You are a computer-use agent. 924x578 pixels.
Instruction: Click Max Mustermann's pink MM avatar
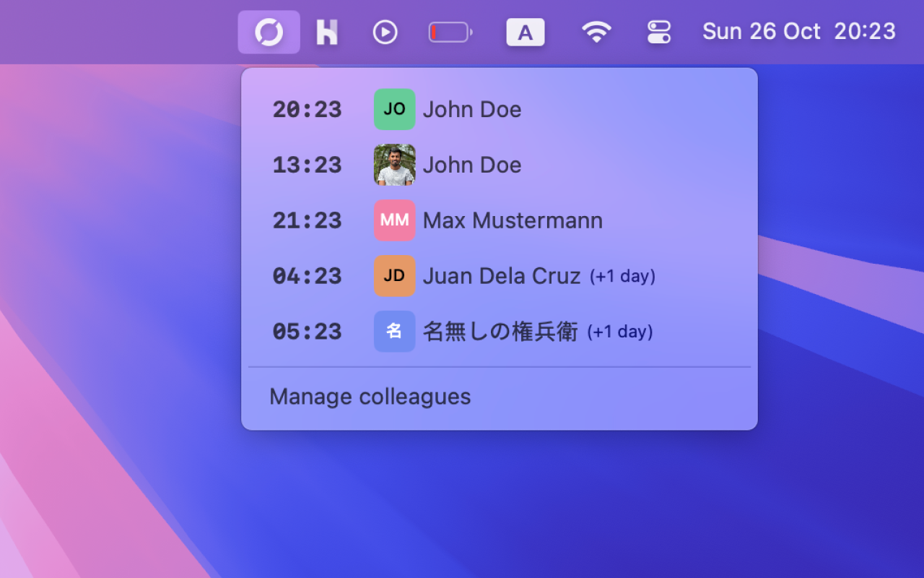pyautogui.click(x=394, y=220)
